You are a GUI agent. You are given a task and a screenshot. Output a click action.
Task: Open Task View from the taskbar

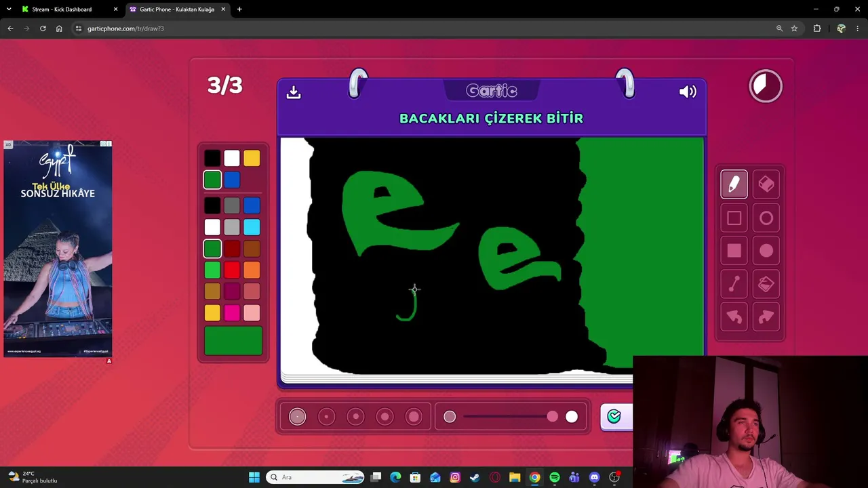tap(376, 477)
